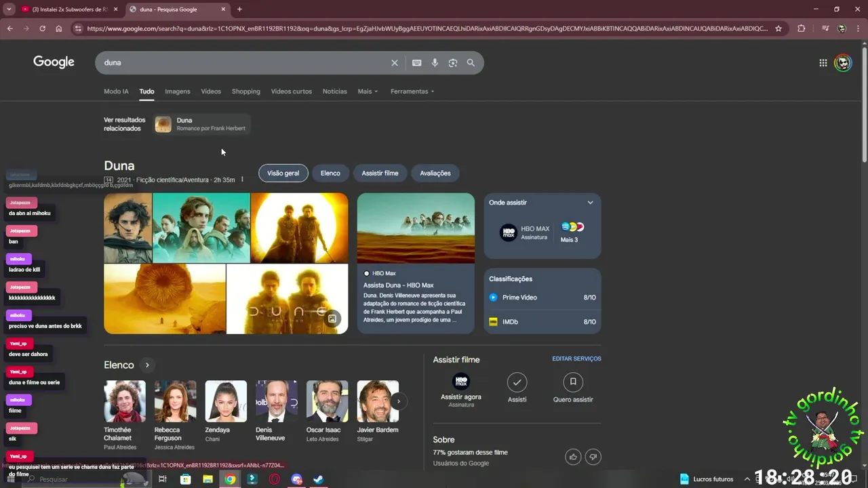Open the image viewer icon on Dune poster

pos(332,319)
